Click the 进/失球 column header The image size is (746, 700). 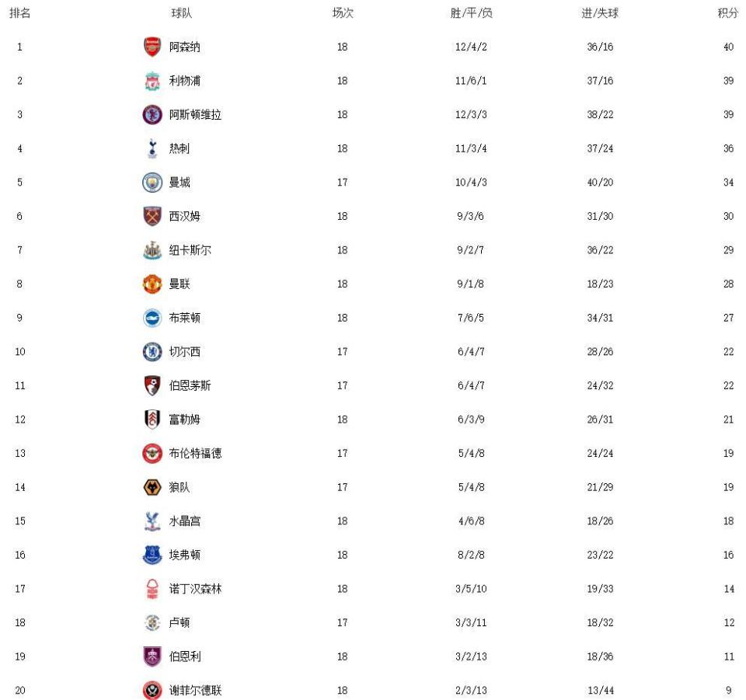tap(599, 13)
